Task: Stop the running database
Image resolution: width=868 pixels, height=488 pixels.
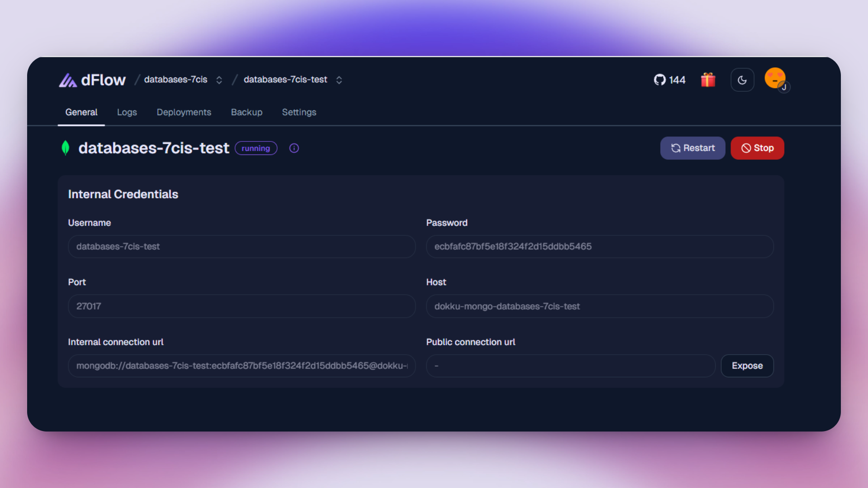Action: tap(757, 148)
